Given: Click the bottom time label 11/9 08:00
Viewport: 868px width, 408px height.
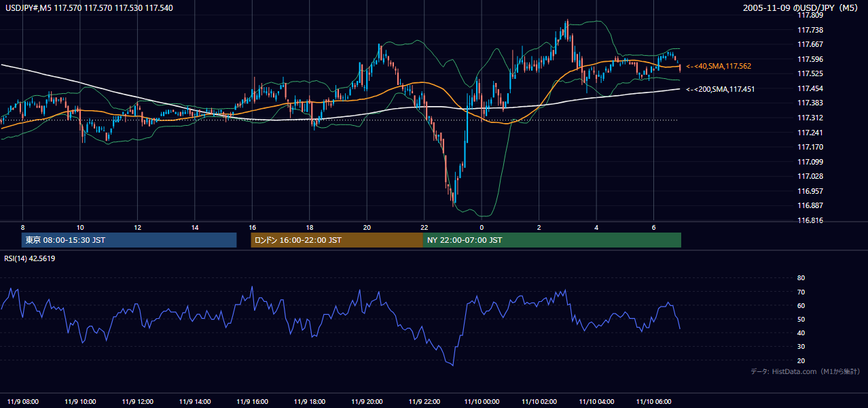Looking at the screenshot, I should (23, 401).
